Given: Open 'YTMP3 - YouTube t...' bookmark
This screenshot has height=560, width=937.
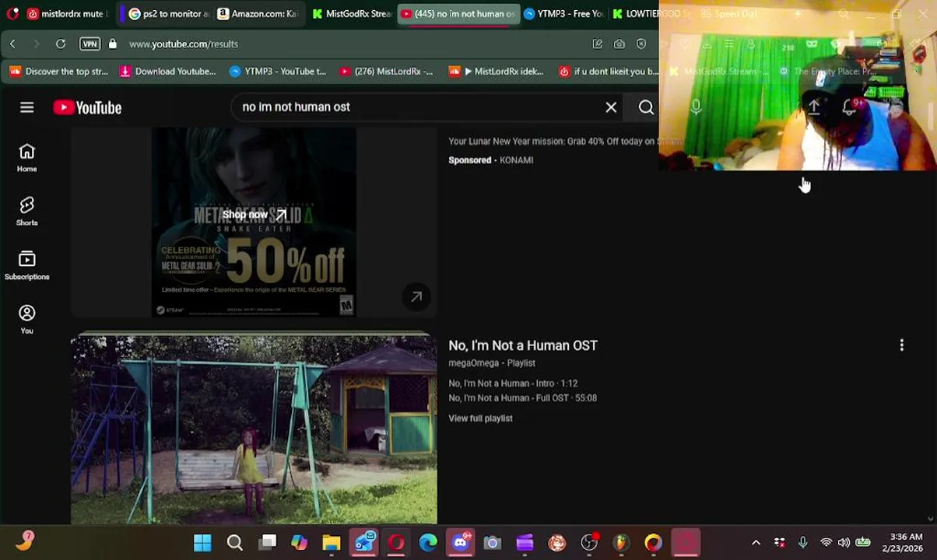Looking at the screenshot, I should pyautogui.click(x=278, y=72).
